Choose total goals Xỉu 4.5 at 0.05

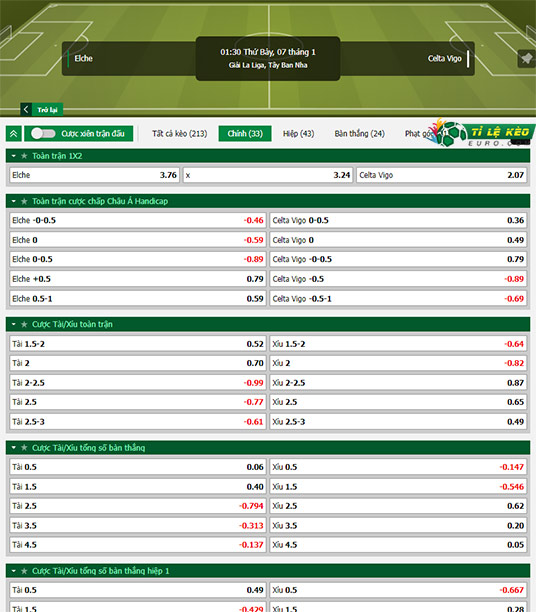[x=398, y=545]
